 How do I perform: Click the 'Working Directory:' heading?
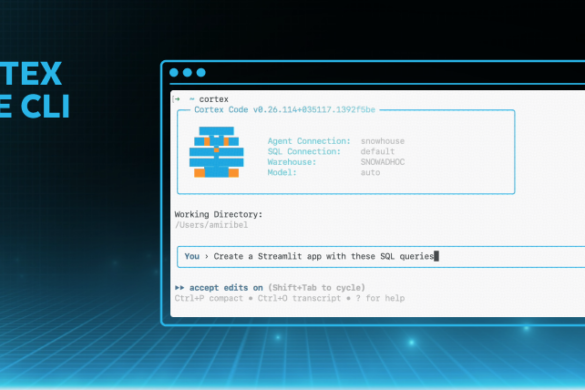[219, 215]
